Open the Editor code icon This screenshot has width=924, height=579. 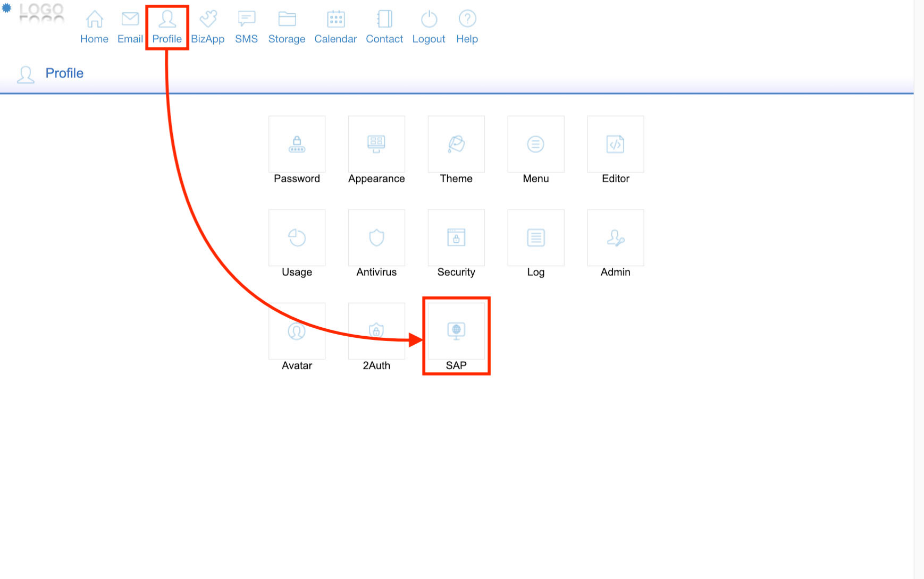tap(615, 144)
